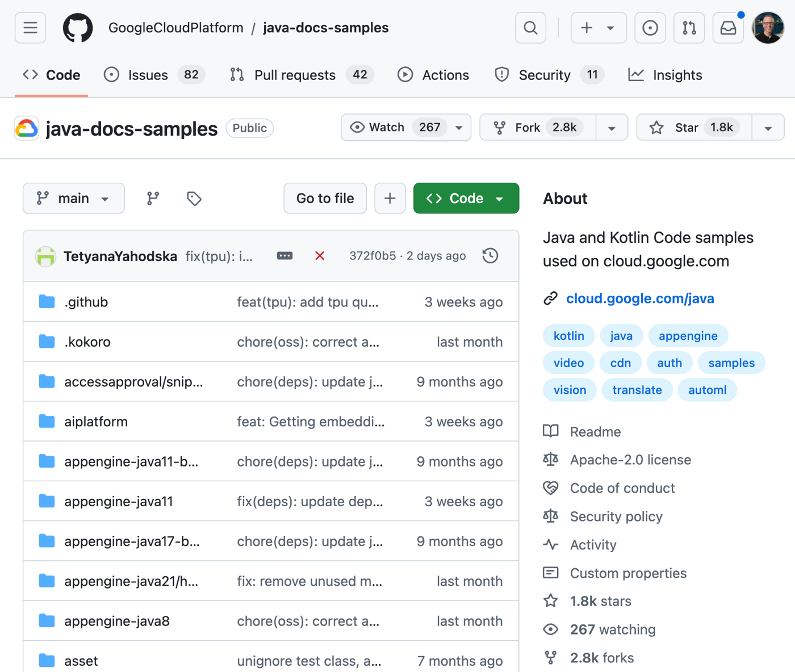Open the notifications inbox icon
The width and height of the screenshot is (795, 672).
point(728,28)
